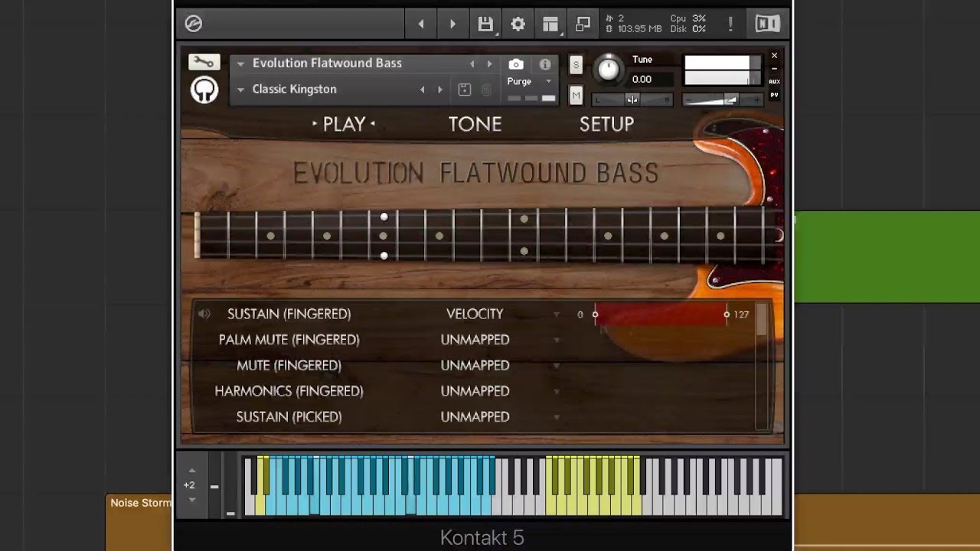Select the MUTE (FINGERED) articulation
Screen dimensions: 980x551
289,365
